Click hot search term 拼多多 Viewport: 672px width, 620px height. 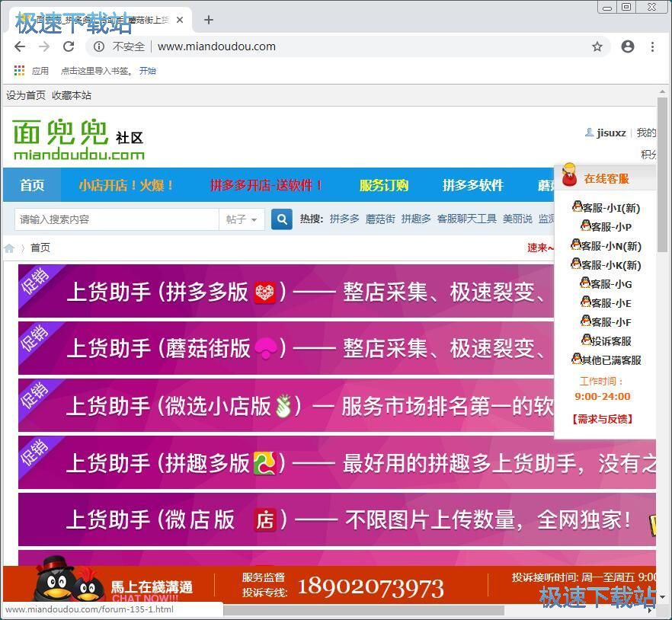click(344, 219)
